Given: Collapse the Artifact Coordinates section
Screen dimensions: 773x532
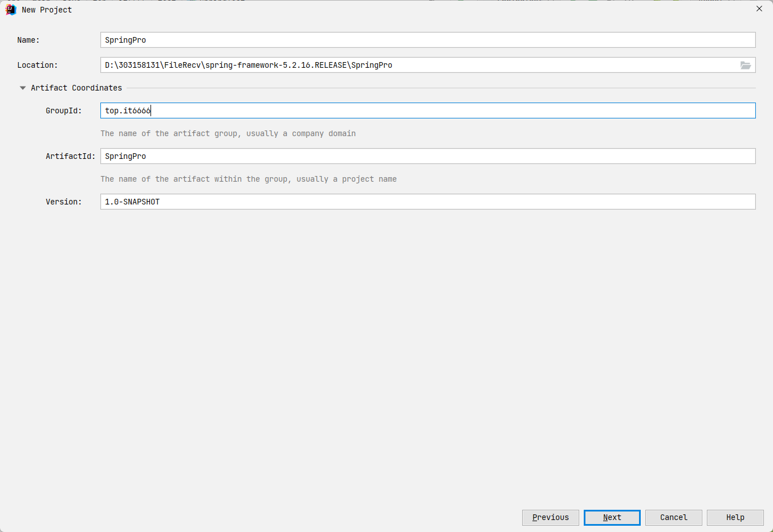Looking at the screenshot, I should pos(23,88).
